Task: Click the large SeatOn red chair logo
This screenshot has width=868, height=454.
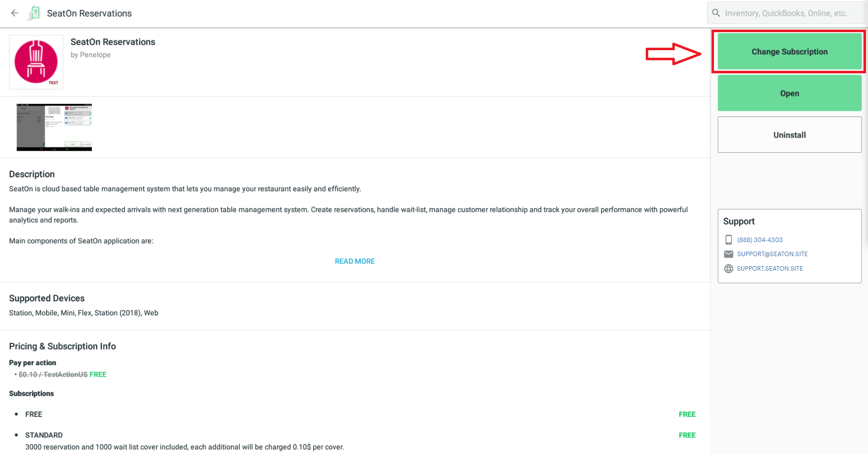Action: tap(36, 62)
